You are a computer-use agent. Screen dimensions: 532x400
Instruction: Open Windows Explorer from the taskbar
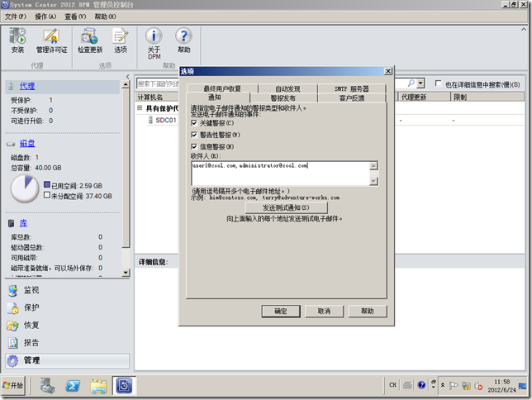point(98,386)
